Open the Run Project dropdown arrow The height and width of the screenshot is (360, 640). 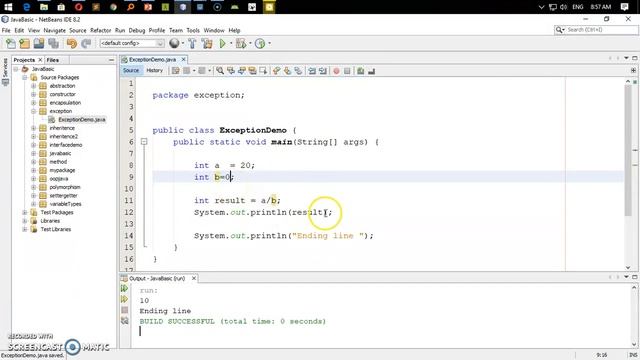coord(231,43)
